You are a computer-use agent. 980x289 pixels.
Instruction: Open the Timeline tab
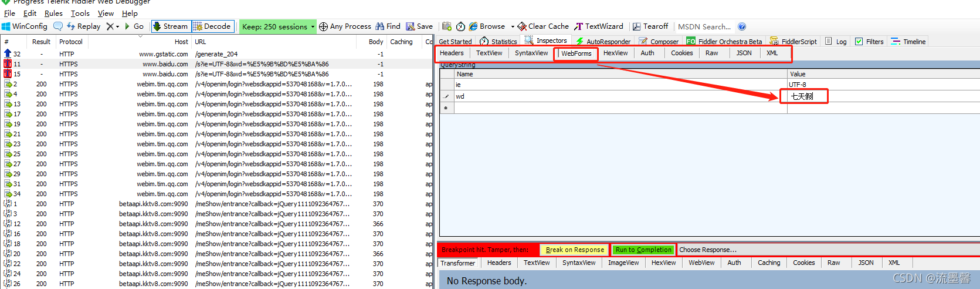click(908, 42)
